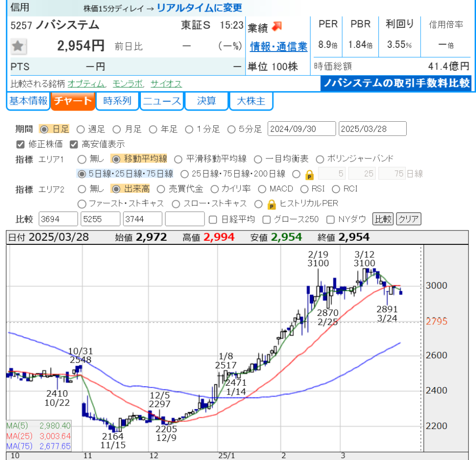The width and height of the screenshot is (476, 460).
Task: Enable the 修正株価 checkbox
Action: coord(20,144)
